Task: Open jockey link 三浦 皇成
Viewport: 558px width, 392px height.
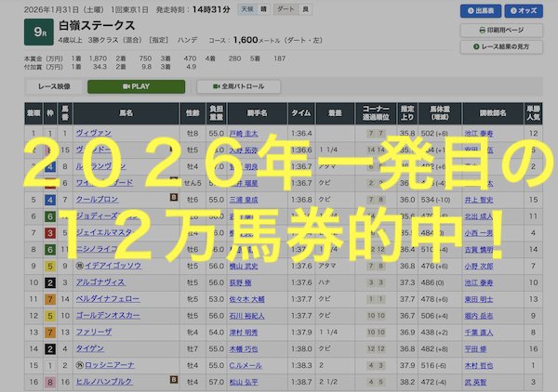Action: [x=244, y=200]
